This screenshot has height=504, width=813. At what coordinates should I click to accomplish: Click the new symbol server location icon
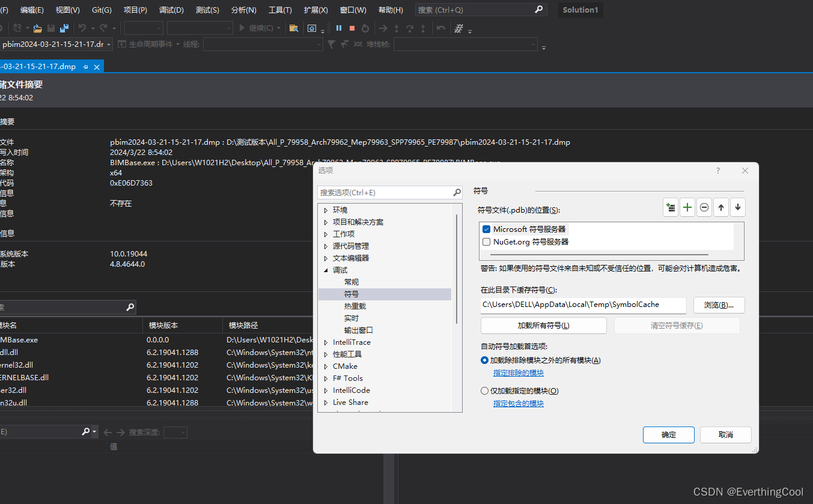pos(671,208)
